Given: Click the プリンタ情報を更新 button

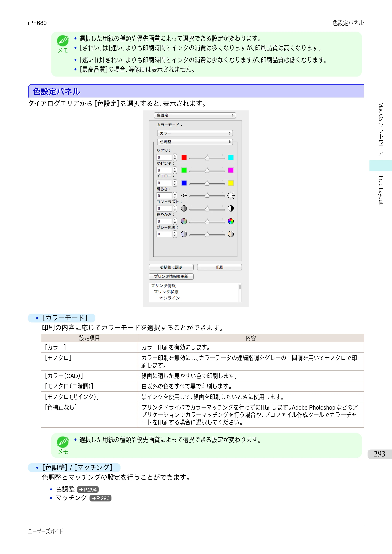Looking at the screenshot, I should tap(171, 276).
